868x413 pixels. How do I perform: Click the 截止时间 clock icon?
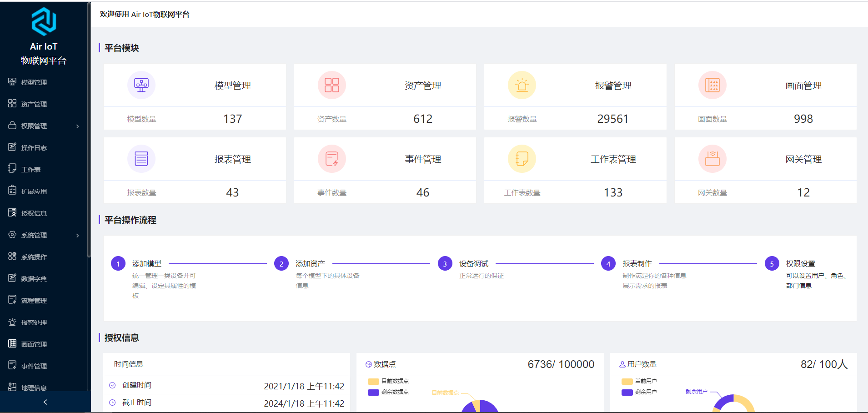point(112,403)
